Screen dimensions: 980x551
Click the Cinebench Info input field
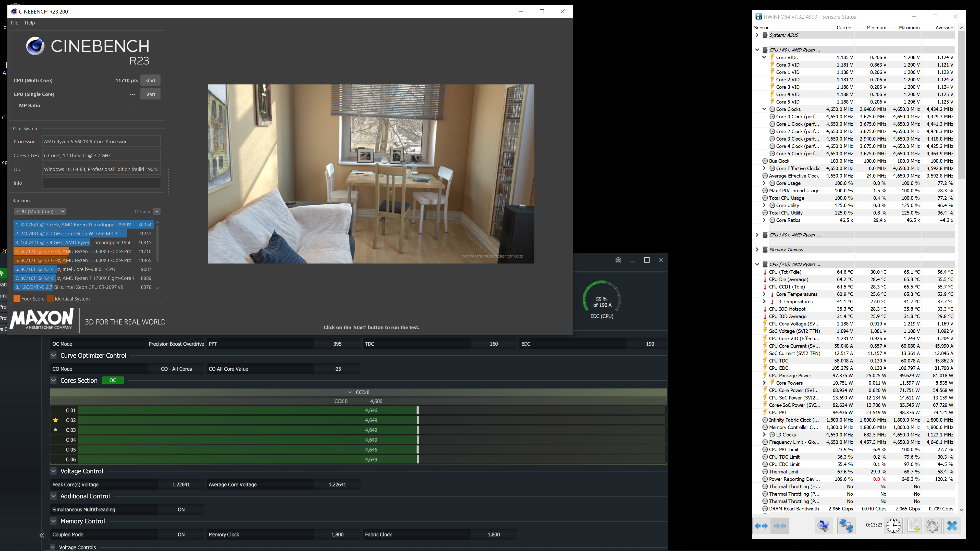pyautogui.click(x=101, y=183)
